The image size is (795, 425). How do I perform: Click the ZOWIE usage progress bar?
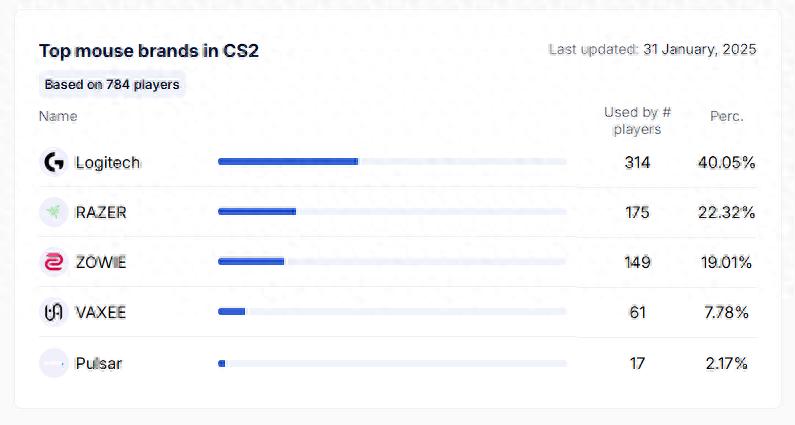click(x=392, y=261)
